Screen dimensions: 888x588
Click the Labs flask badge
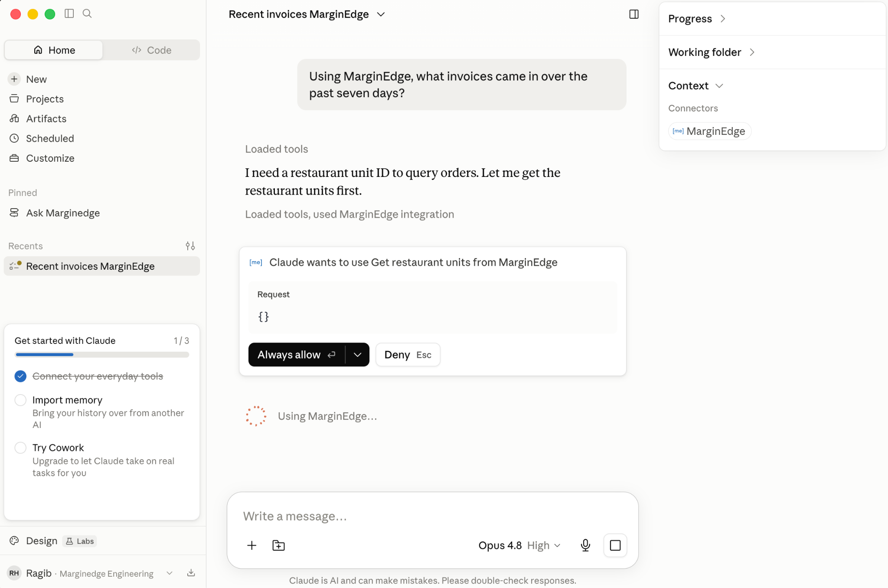tap(80, 541)
